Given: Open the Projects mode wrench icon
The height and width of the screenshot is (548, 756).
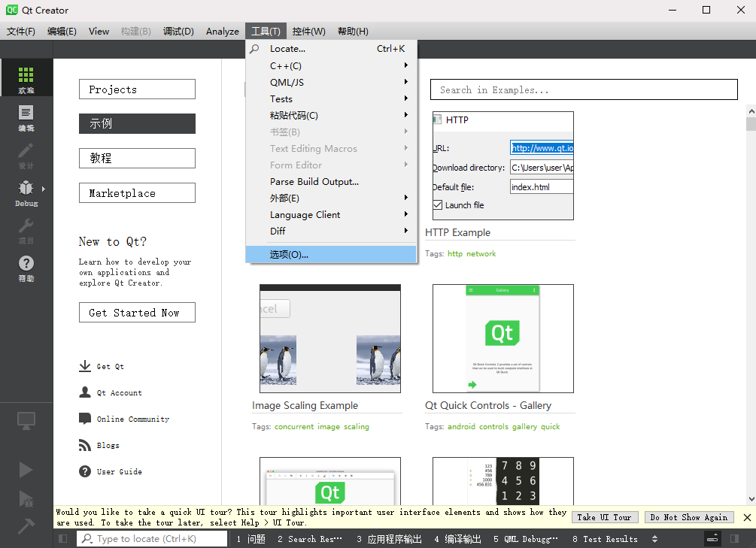Looking at the screenshot, I should tap(26, 225).
